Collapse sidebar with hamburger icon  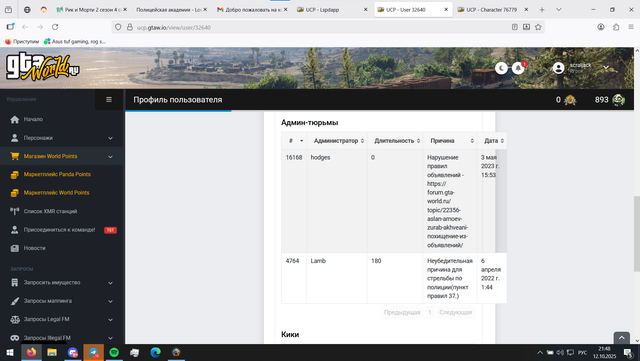pos(109,100)
